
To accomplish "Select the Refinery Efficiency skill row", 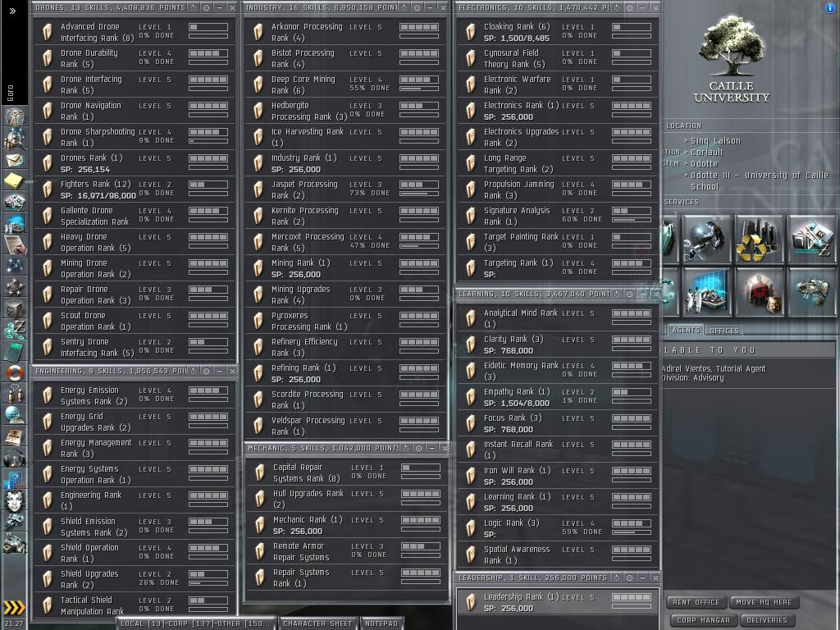I will [345, 347].
